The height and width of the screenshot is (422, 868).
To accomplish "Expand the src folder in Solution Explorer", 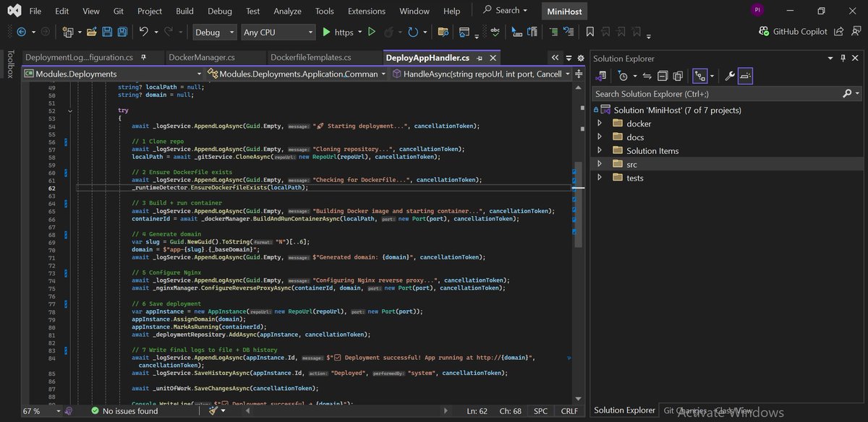I will click(x=599, y=164).
